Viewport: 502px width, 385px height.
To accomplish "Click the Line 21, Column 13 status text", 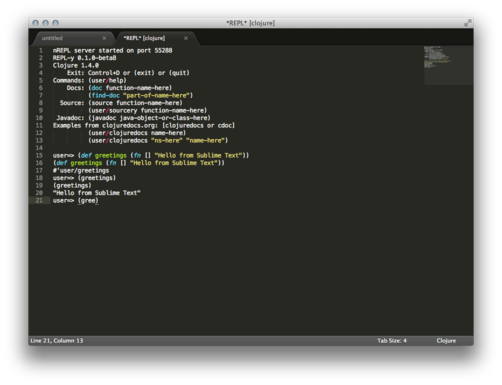I will tap(57, 341).
